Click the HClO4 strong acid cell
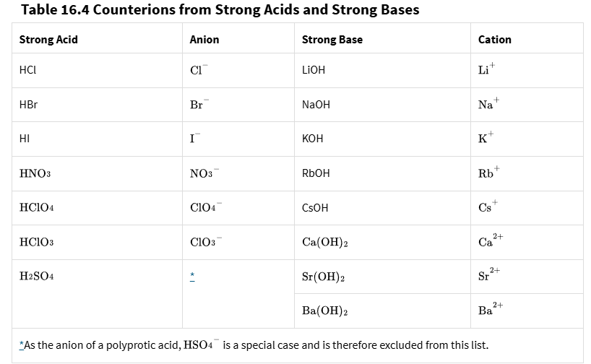 (x=38, y=208)
